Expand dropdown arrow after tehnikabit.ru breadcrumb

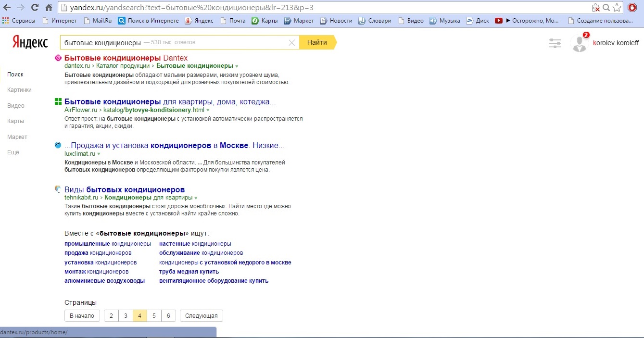196,198
